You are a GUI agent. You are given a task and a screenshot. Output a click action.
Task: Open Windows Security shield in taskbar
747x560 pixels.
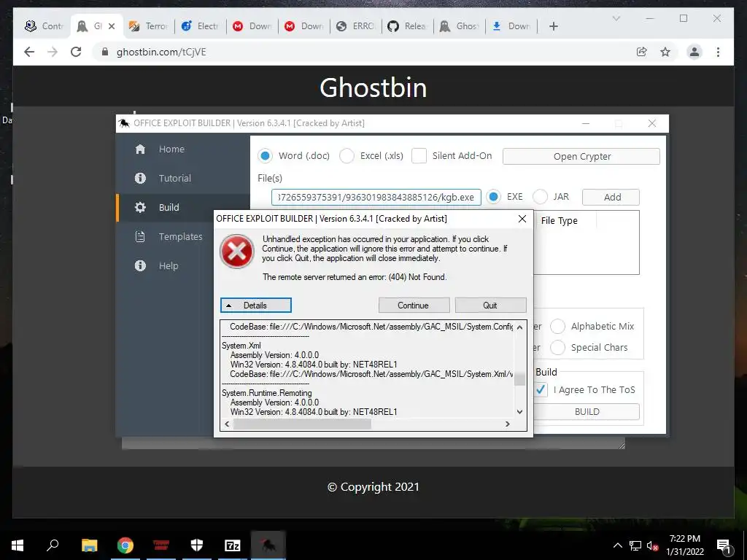(x=197, y=545)
